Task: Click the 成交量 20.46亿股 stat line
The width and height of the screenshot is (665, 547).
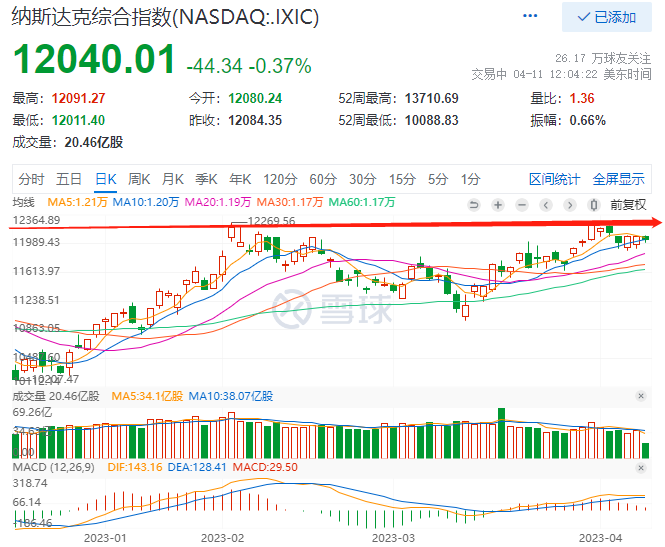Action: [x=68, y=142]
